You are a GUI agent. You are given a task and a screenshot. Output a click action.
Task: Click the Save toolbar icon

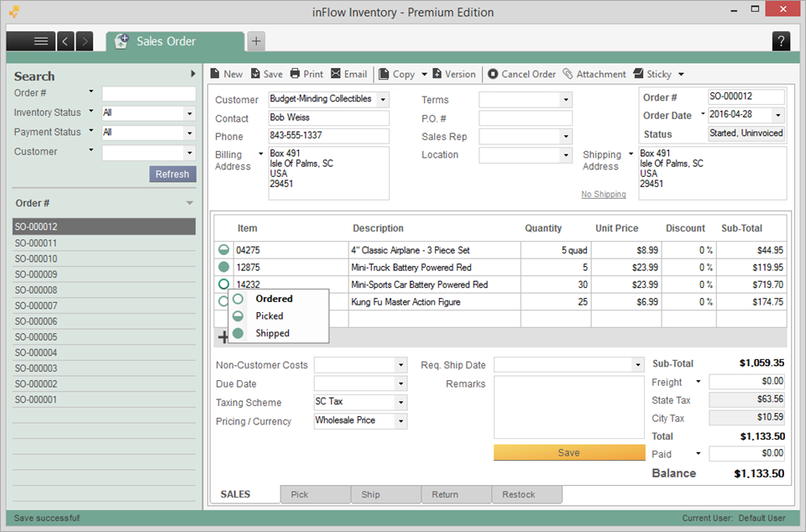[267, 74]
